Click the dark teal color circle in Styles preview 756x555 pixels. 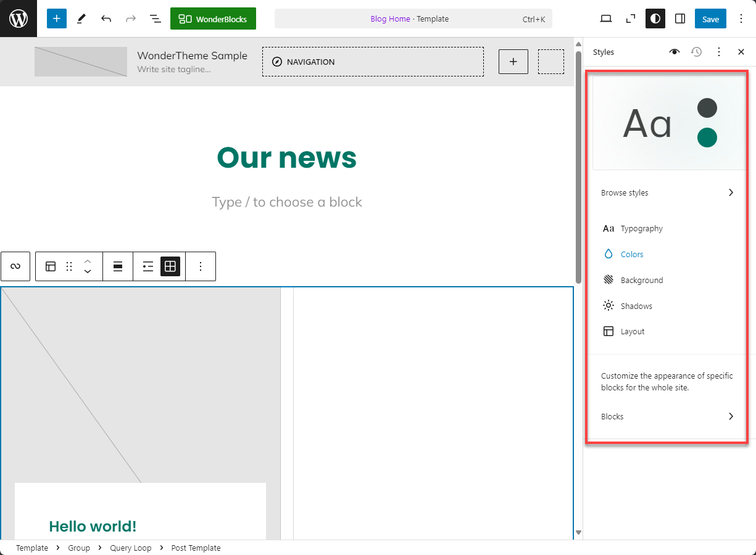click(707, 138)
